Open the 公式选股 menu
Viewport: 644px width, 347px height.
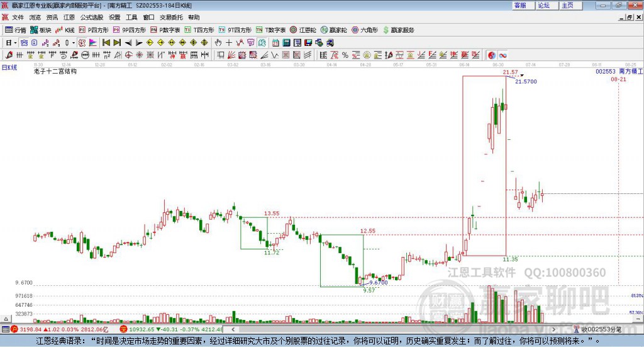pos(92,17)
